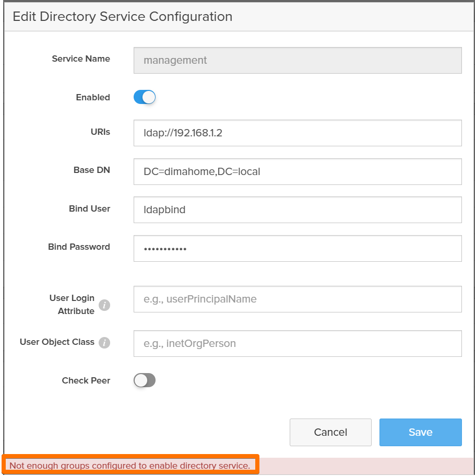Click into the Base DN text box
The height and width of the screenshot is (476, 475).
(x=298, y=171)
